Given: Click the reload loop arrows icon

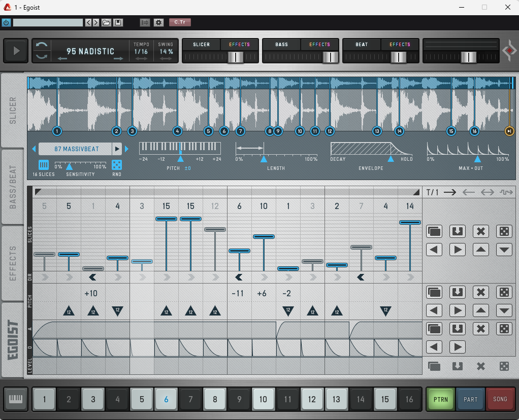Looking at the screenshot, I should coord(42,51).
